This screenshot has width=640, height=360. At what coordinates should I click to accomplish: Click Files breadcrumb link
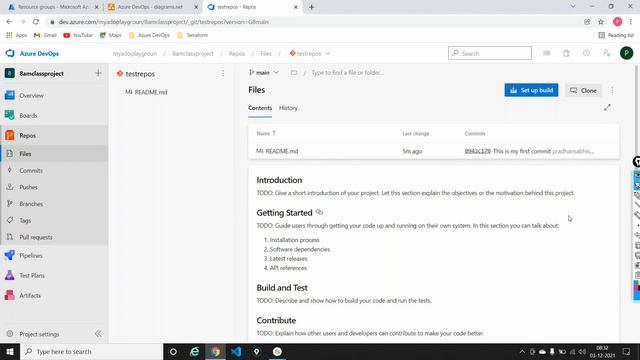click(x=266, y=53)
